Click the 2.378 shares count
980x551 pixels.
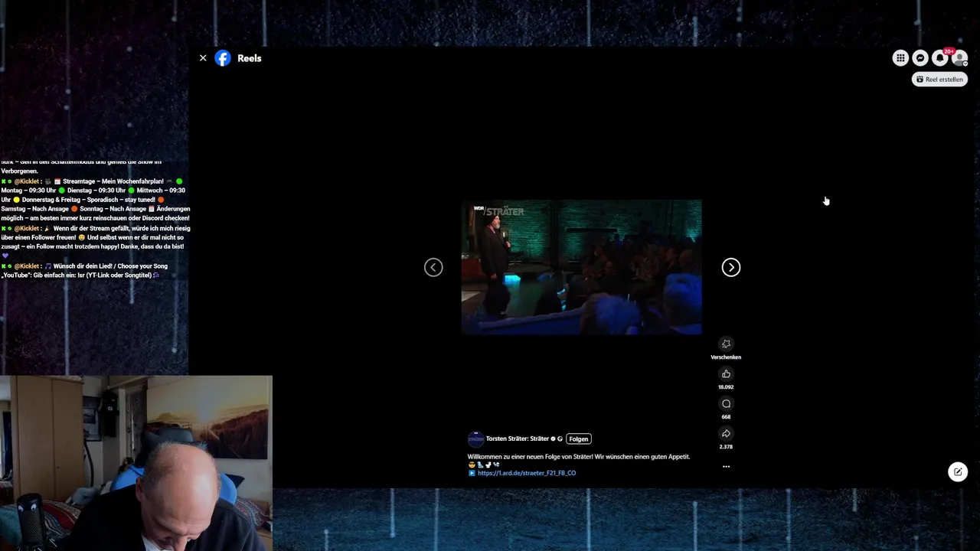click(x=726, y=447)
